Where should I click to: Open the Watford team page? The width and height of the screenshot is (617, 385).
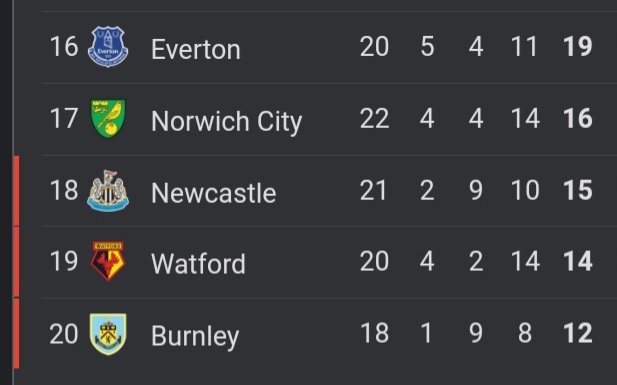[x=198, y=264]
